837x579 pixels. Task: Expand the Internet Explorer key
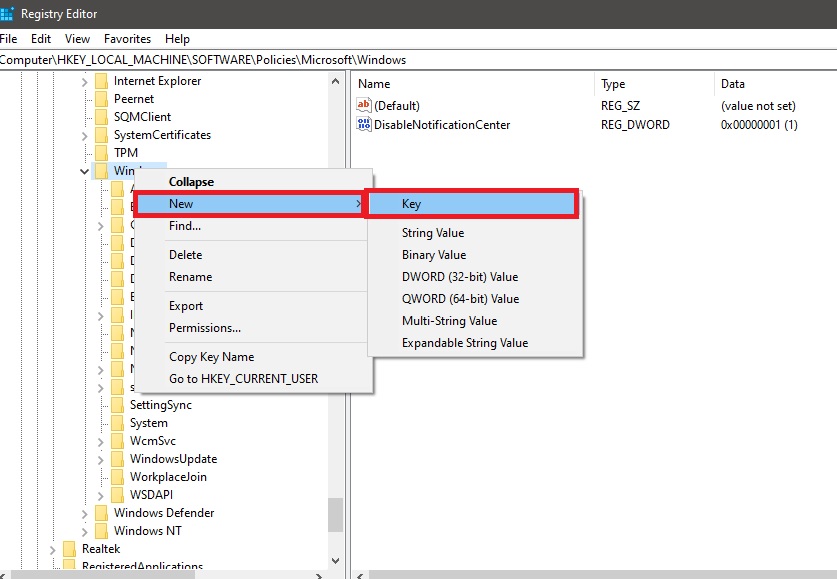click(84, 81)
